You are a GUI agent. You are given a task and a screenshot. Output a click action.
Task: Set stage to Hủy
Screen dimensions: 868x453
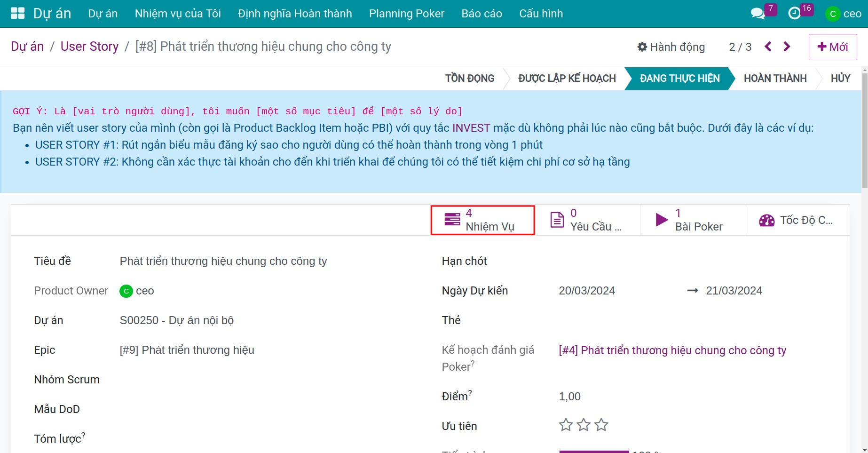[841, 78]
